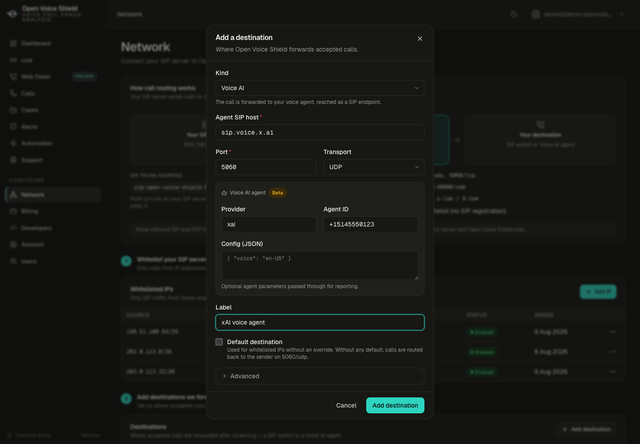This screenshot has width=640, height=444.
Task: Click the Beta badge
Action: tap(278, 193)
